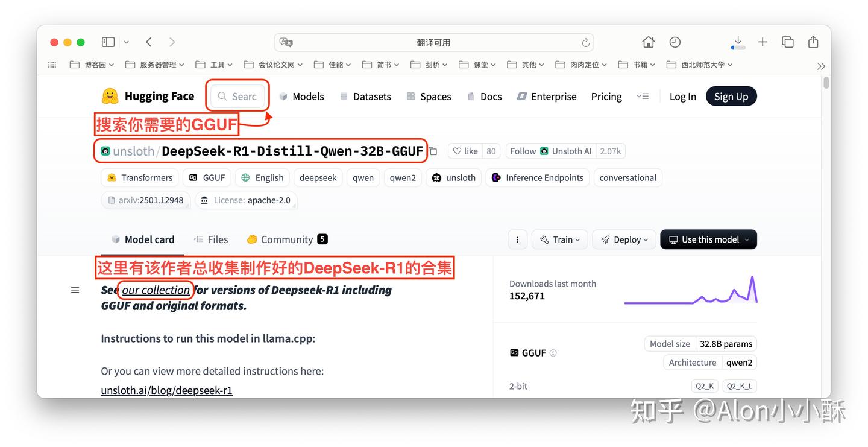Open the 其他 bookmark folder
Screen dimensions: 868x447
click(x=526, y=65)
